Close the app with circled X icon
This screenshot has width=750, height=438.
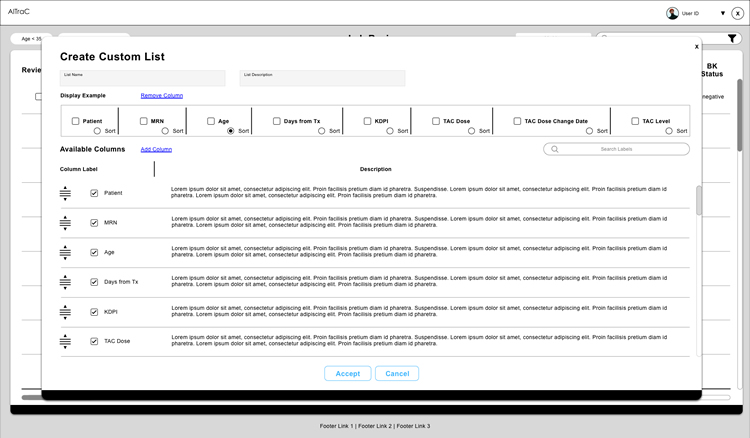pyautogui.click(x=738, y=13)
